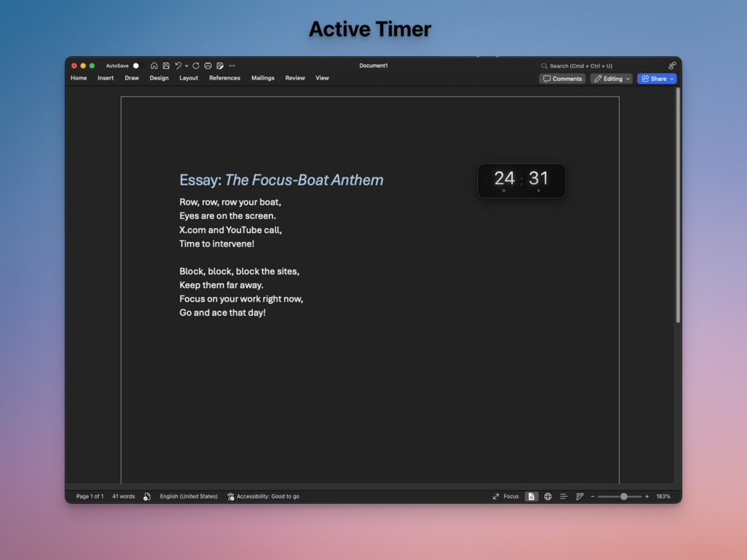This screenshot has width=747, height=560.
Task: Switch to Print Layout view icon
Action: coord(531,496)
